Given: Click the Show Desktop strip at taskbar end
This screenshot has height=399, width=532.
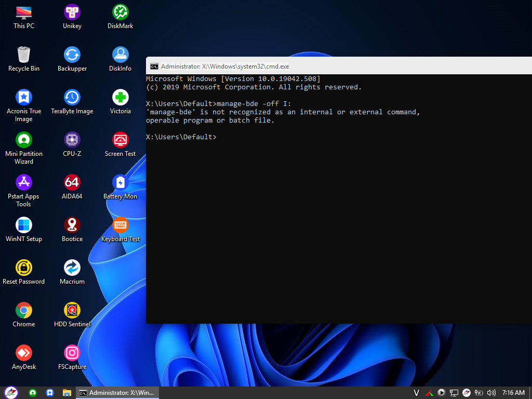Looking at the screenshot, I should pyautogui.click(x=530, y=393).
